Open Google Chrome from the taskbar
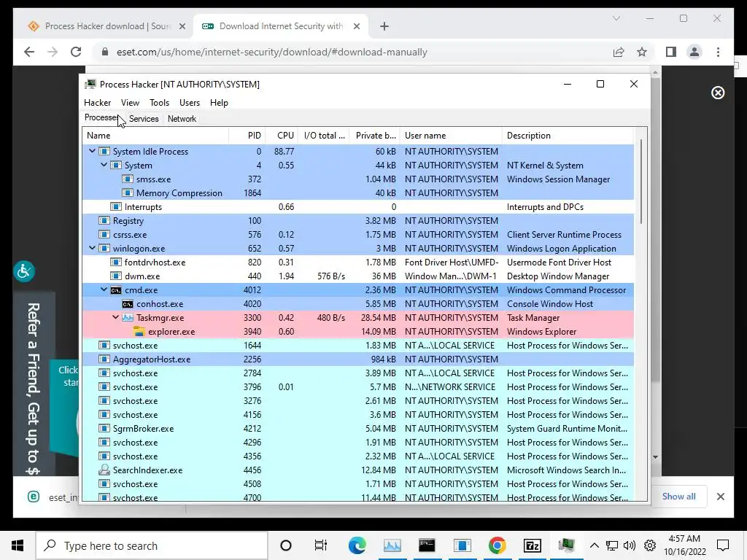Screen dimensions: 747x560 (x=497, y=545)
